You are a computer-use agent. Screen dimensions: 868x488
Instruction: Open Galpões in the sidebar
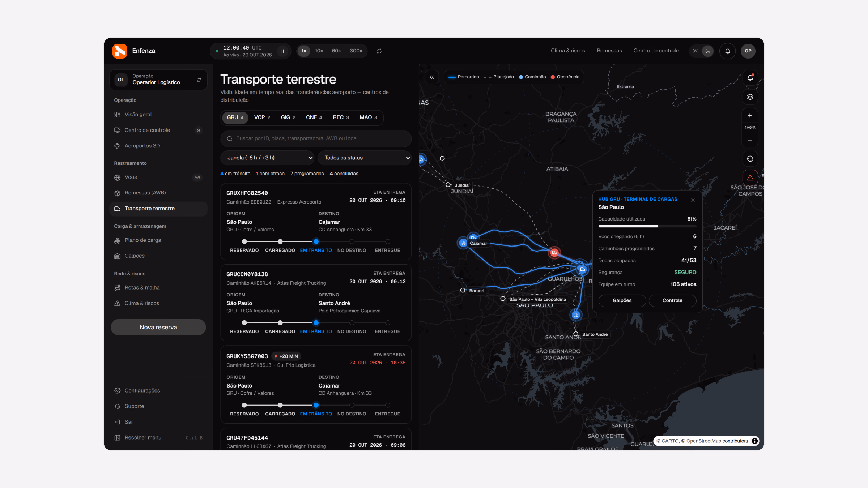point(158,256)
